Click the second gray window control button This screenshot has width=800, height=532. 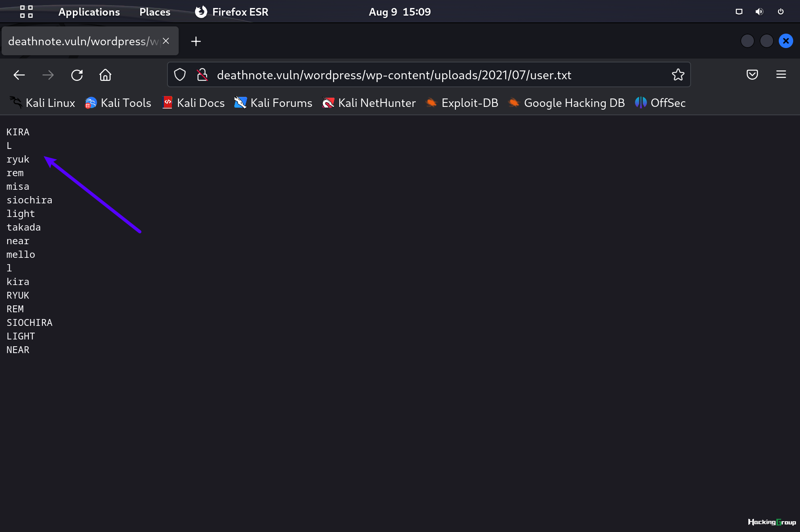pyautogui.click(x=766, y=41)
